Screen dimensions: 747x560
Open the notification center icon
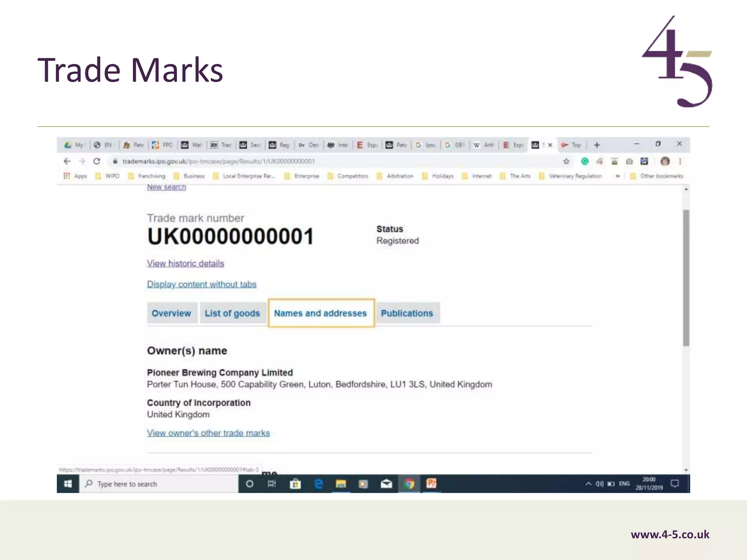pos(675,484)
